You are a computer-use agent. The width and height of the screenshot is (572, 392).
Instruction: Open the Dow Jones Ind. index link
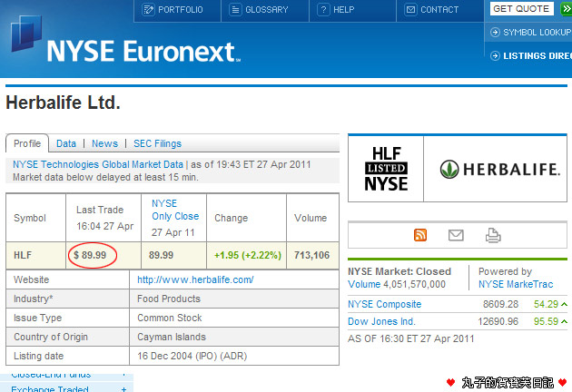(x=381, y=321)
